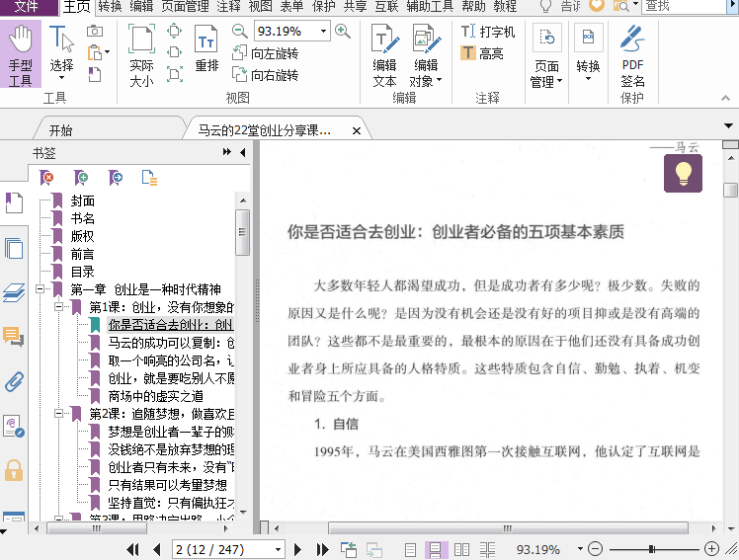Open the document tab list dropdown arrow
The height and width of the screenshot is (560, 739).
coord(729,125)
